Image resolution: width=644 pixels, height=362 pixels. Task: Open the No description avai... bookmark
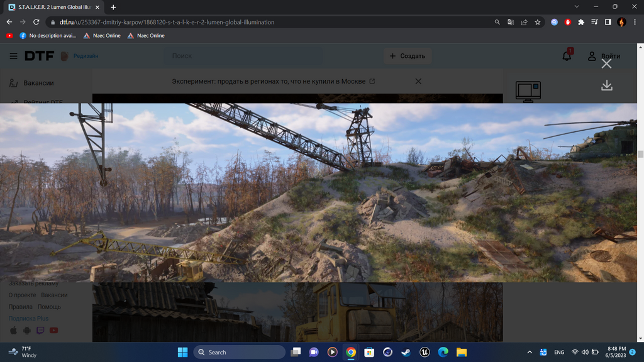coord(48,36)
